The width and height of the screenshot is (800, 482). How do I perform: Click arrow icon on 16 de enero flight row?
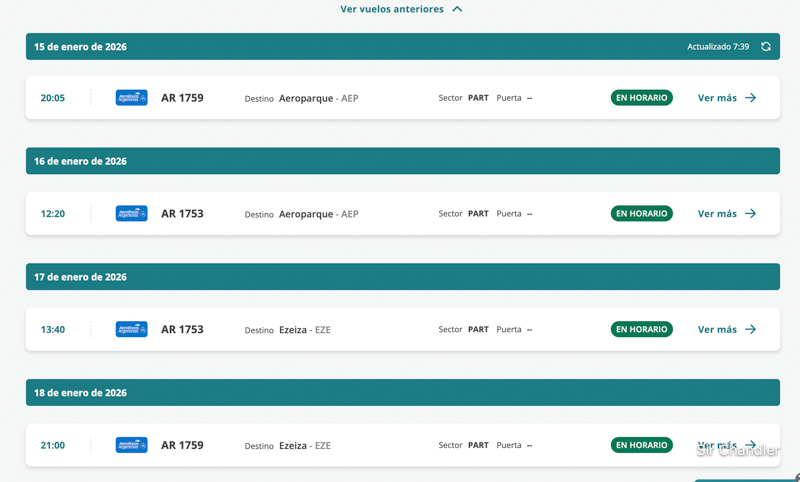click(751, 214)
